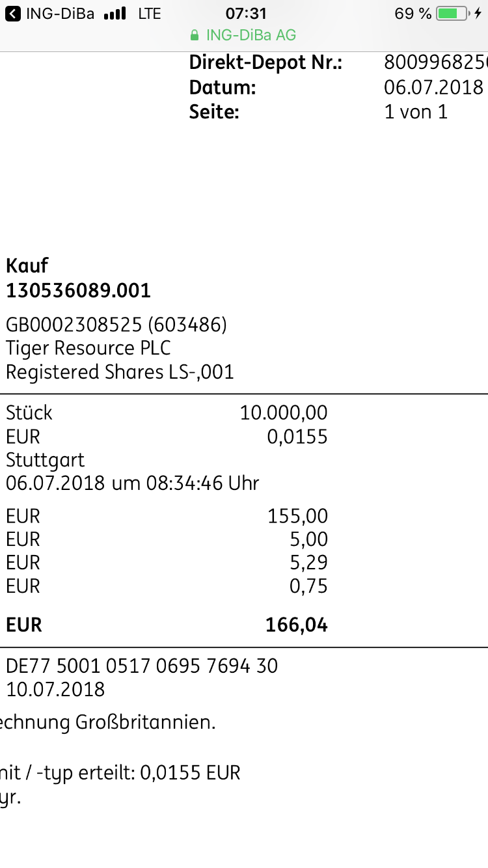Tap the green padlock security icon
This screenshot has height=868, width=488.
[195, 36]
